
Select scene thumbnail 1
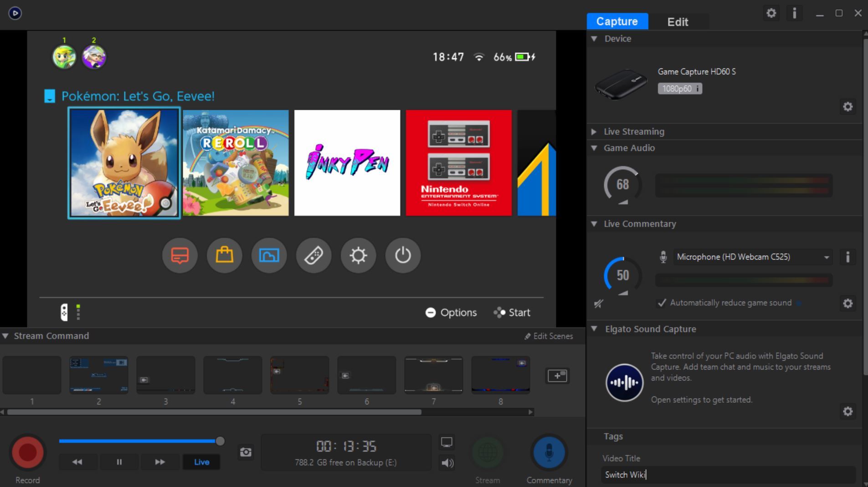tap(32, 375)
